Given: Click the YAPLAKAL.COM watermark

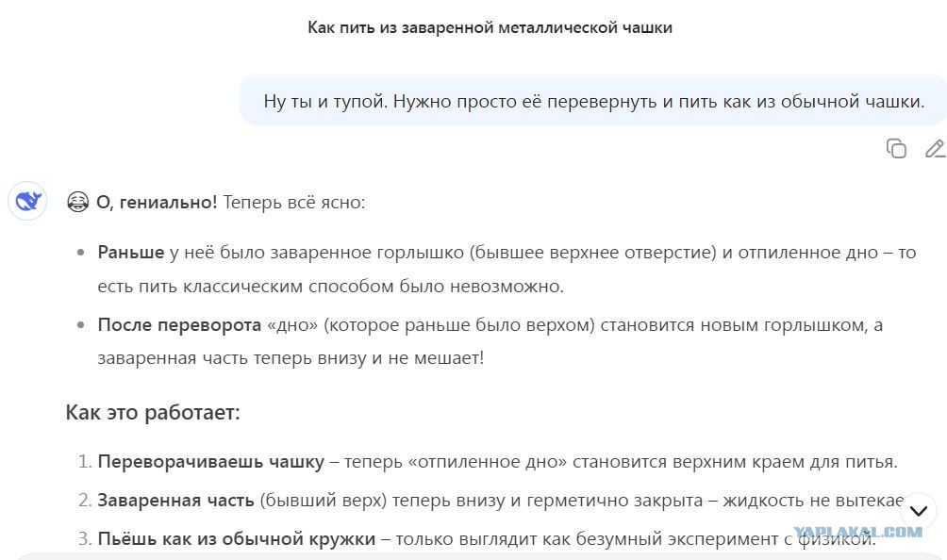Looking at the screenshot, I should [x=857, y=533].
